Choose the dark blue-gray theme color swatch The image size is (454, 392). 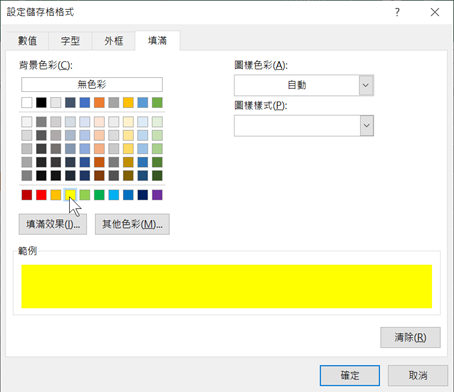[x=70, y=102]
